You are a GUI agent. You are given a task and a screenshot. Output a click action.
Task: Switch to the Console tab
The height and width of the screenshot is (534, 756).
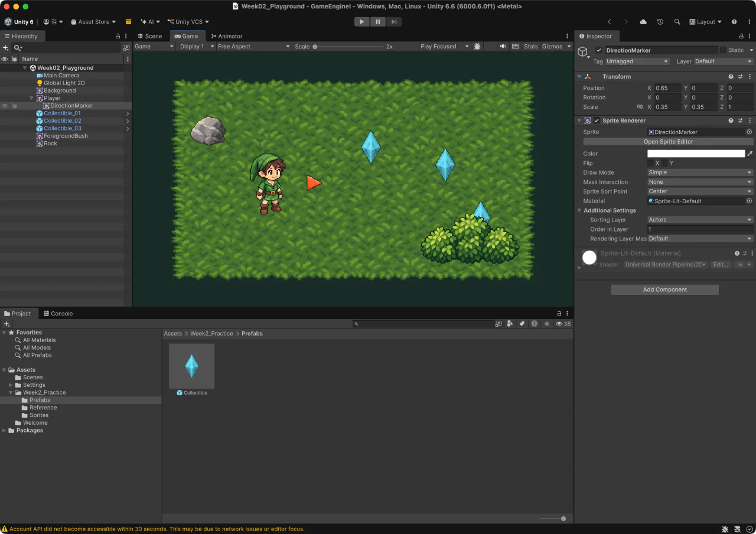tap(57, 314)
